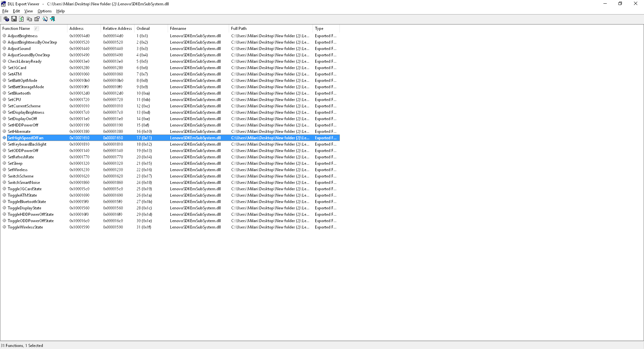Screen dimensions: 644x349
Task: Select the AdjustSound function
Action: click(x=19, y=49)
